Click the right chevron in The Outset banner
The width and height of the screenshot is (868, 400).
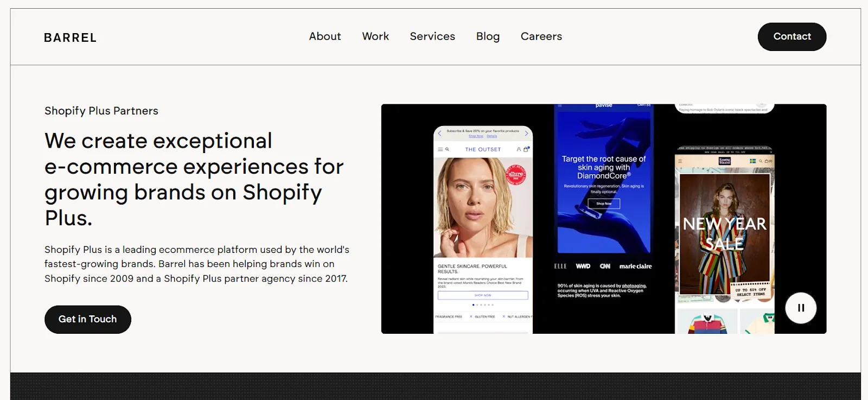click(526, 134)
